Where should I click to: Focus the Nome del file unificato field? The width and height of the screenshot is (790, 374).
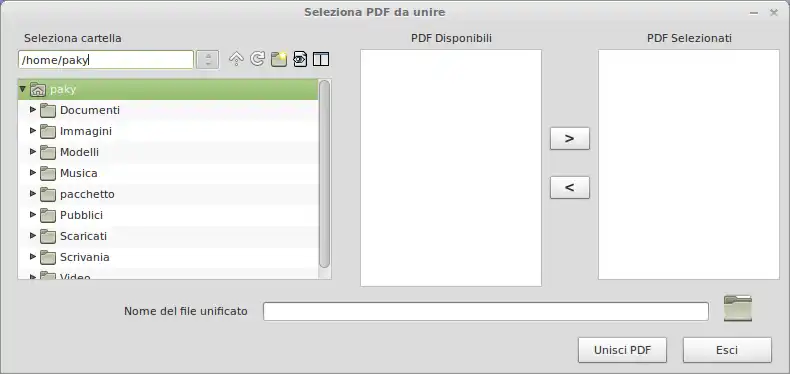(486, 311)
